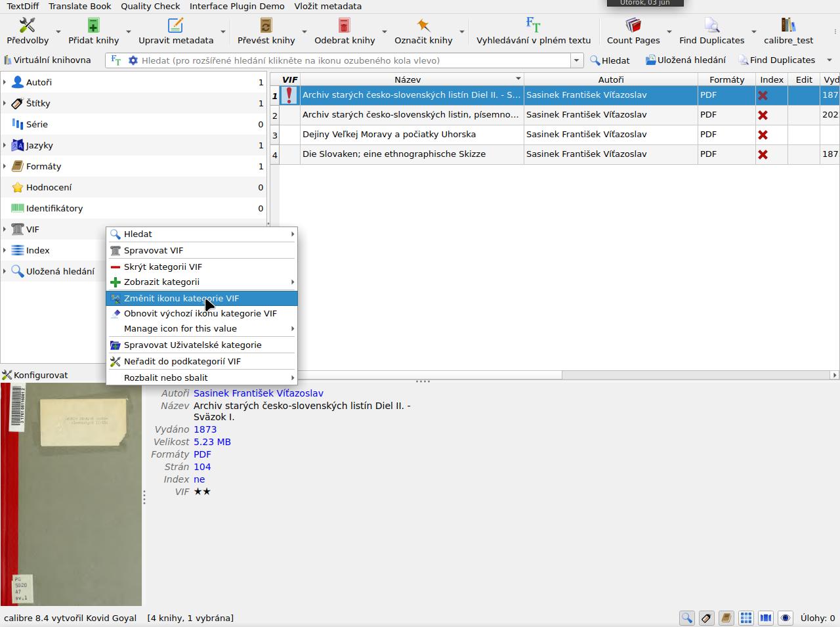Screen dimensions: 840x627
Task: Open the Quality Check menu
Action: 150,6
